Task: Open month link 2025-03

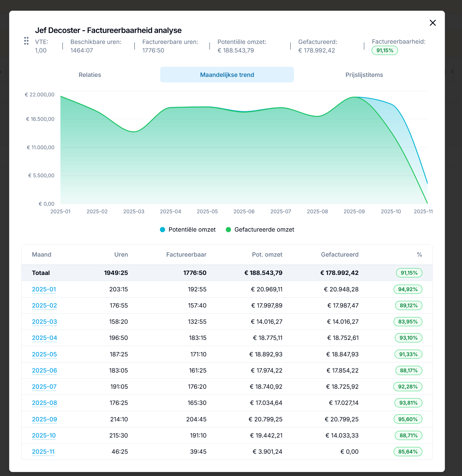Action: pos(45,322)
